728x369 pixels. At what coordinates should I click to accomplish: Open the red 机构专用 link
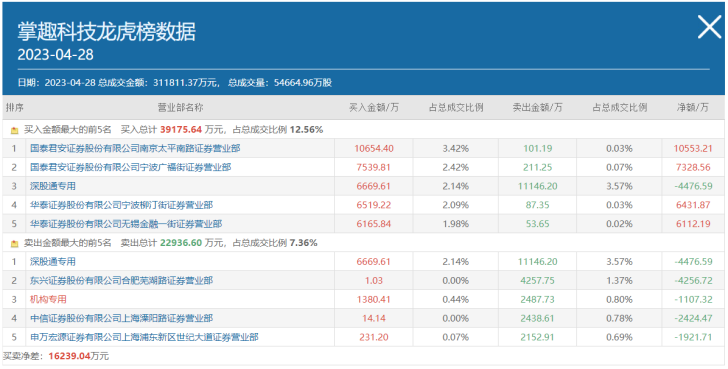48,299
